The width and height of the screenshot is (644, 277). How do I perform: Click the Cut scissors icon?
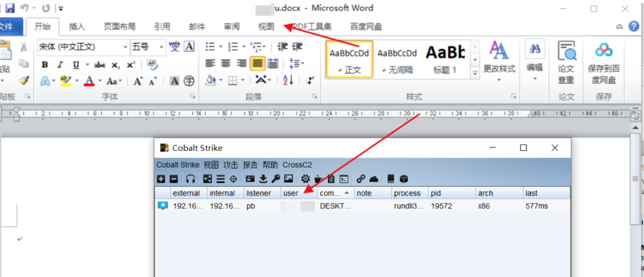(x=23, y=47)
